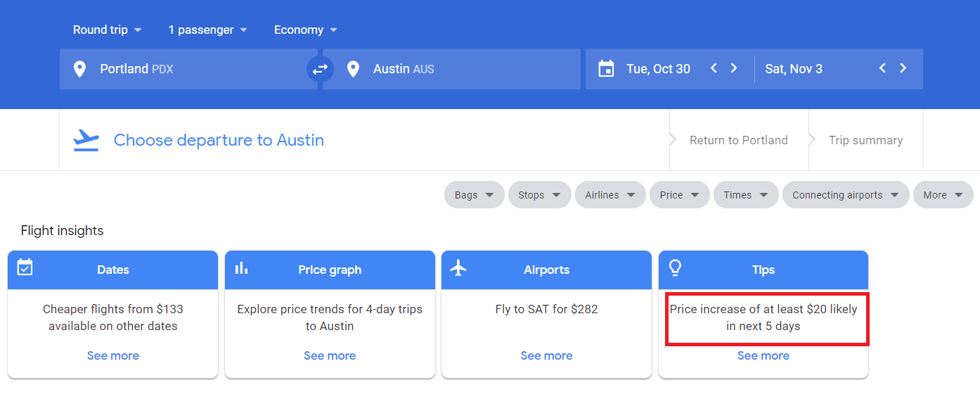This screenshot has height=404, width=980.
Task: Click the Airports card airplane icon
Action: (458, 268)
